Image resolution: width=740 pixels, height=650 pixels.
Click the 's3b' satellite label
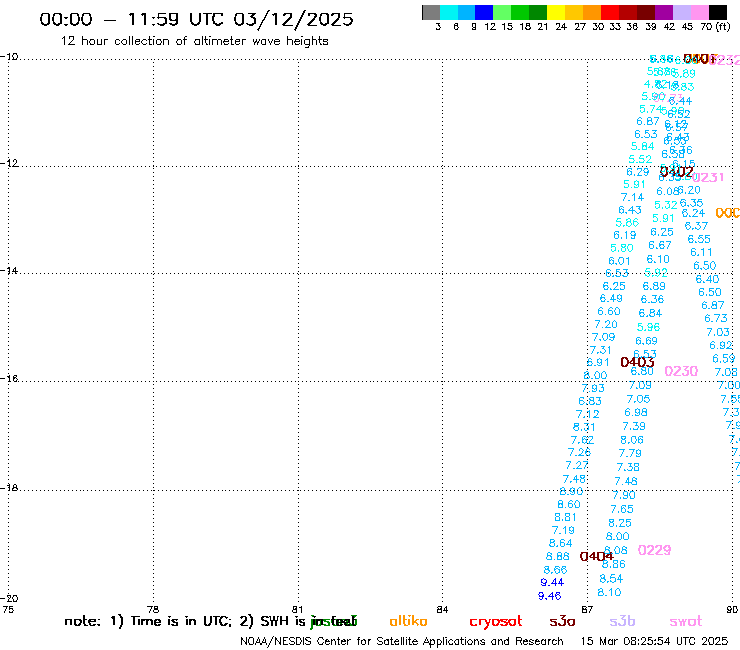[622, 621]
